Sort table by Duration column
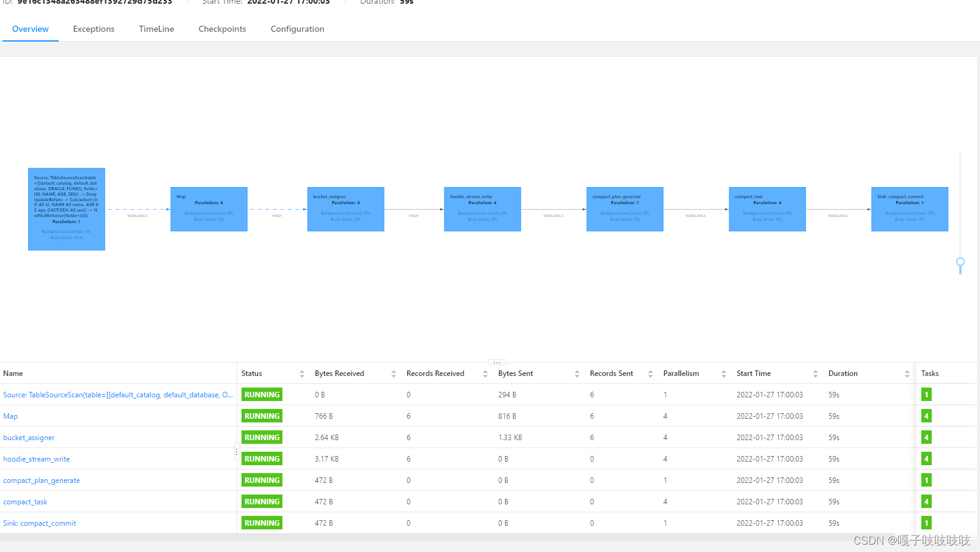The height and width of the screenshot is (552, 980). click(x=907, y=374)
